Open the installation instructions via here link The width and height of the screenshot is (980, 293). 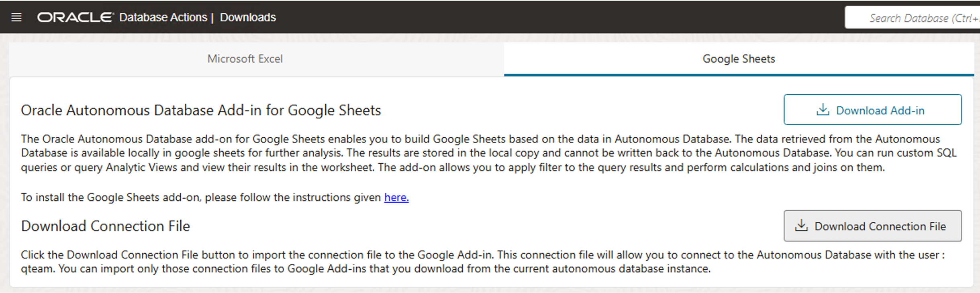396,197
